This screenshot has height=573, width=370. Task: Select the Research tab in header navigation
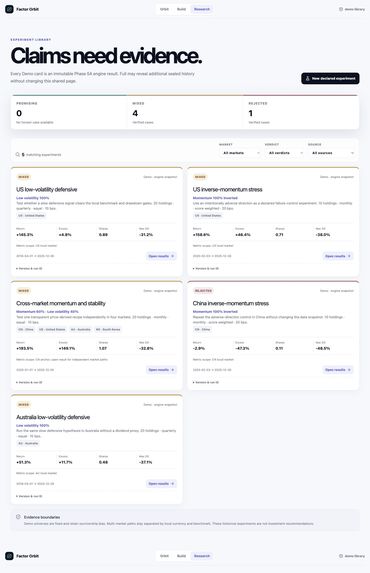pos(202,9)
